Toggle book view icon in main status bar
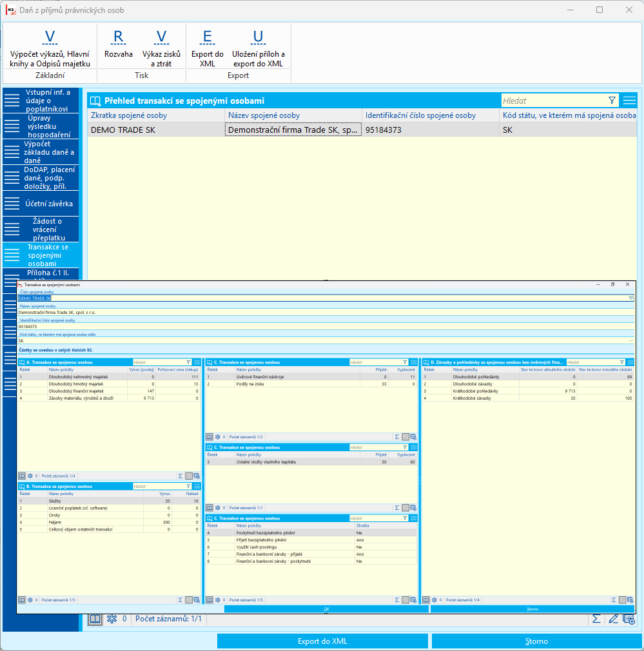 click(x=95, y=619)
